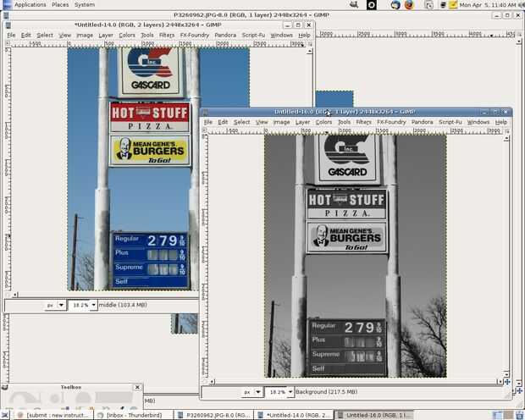Screen dimensions: 525x420
Task: Click scroll-left arrow in Untitled-16.0 horizontal scrollbar
Action: 212,382
